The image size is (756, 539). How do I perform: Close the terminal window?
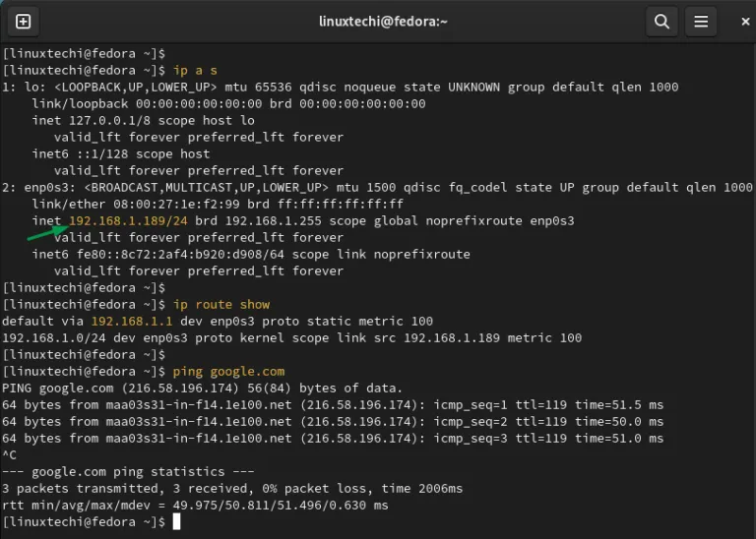tap(745, 22)
